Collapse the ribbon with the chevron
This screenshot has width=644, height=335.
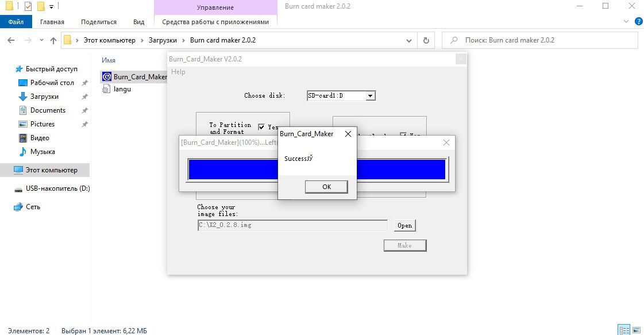point(626,21)
